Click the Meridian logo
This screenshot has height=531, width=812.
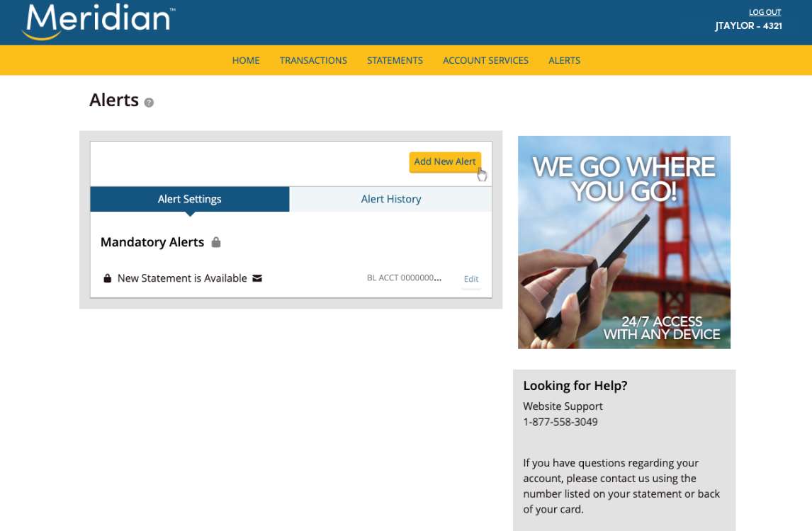click(98, 21)
